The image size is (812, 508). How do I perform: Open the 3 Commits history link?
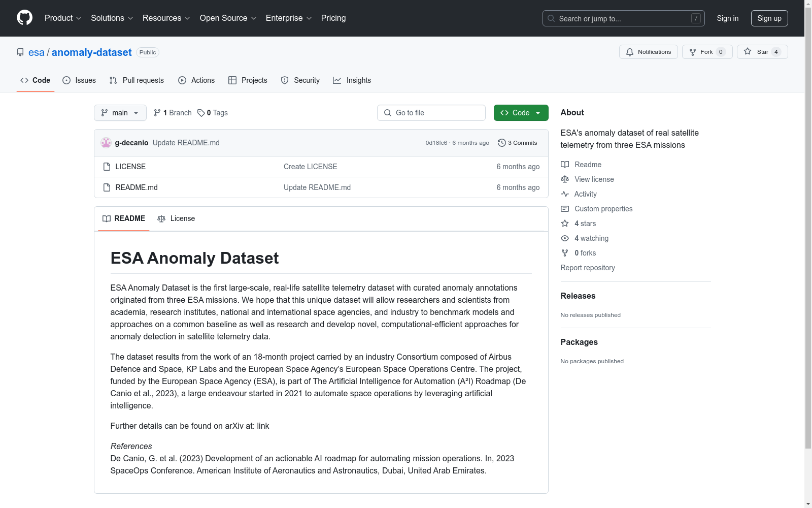518,143
